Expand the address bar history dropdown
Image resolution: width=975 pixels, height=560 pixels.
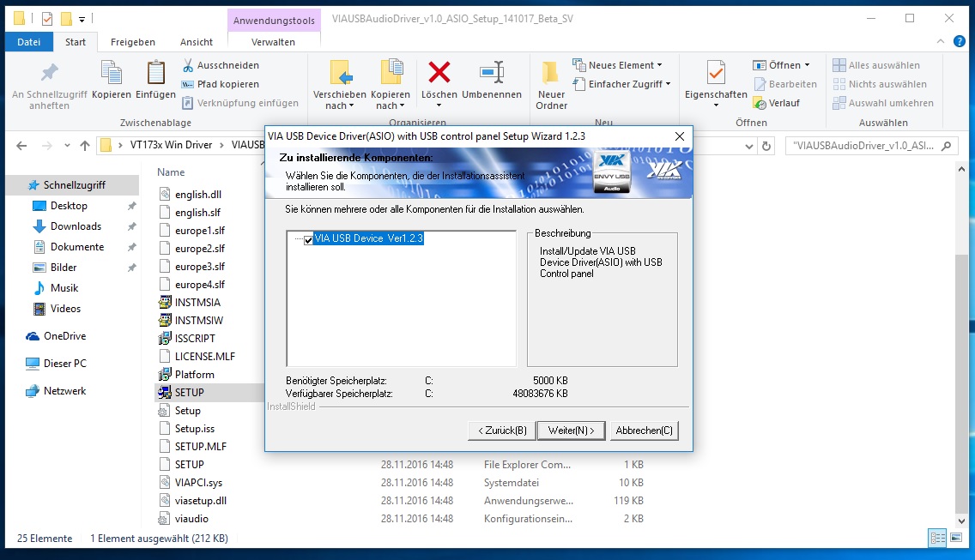coord(748,146)
